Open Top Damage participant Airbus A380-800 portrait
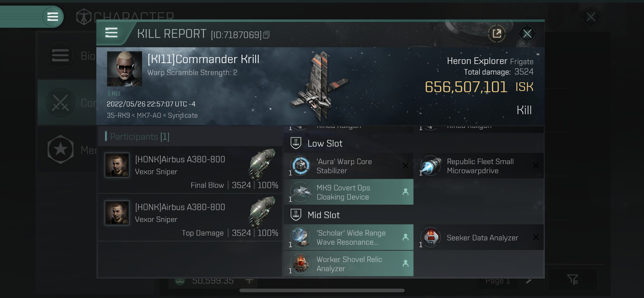 pyautogui.click(x=117, y=213)
